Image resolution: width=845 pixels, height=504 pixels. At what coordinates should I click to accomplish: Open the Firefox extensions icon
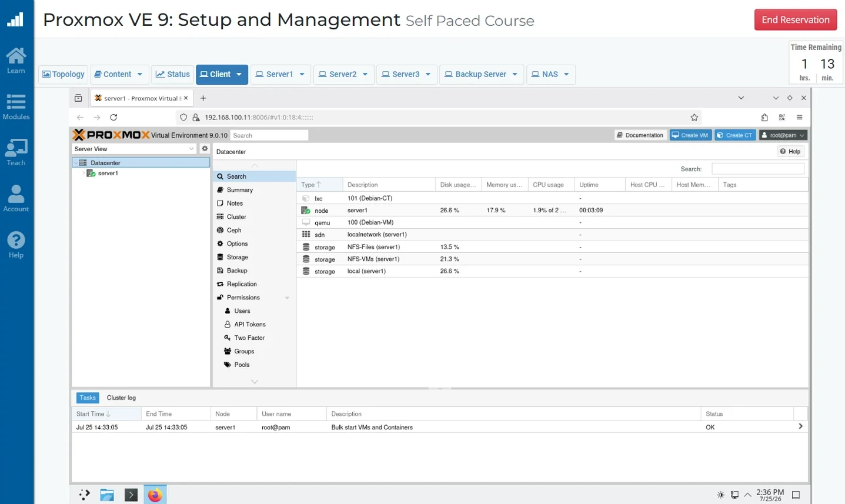tap(764, 117)
